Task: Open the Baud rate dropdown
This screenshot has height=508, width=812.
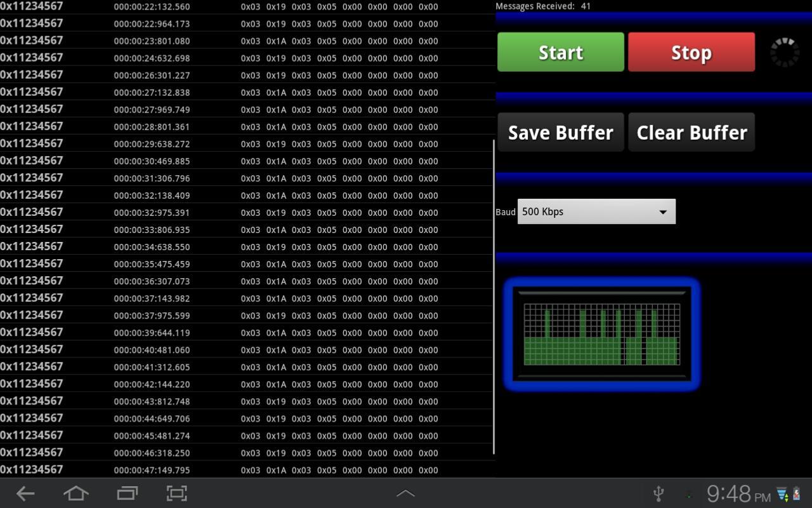Action: (x=596, y=211)
